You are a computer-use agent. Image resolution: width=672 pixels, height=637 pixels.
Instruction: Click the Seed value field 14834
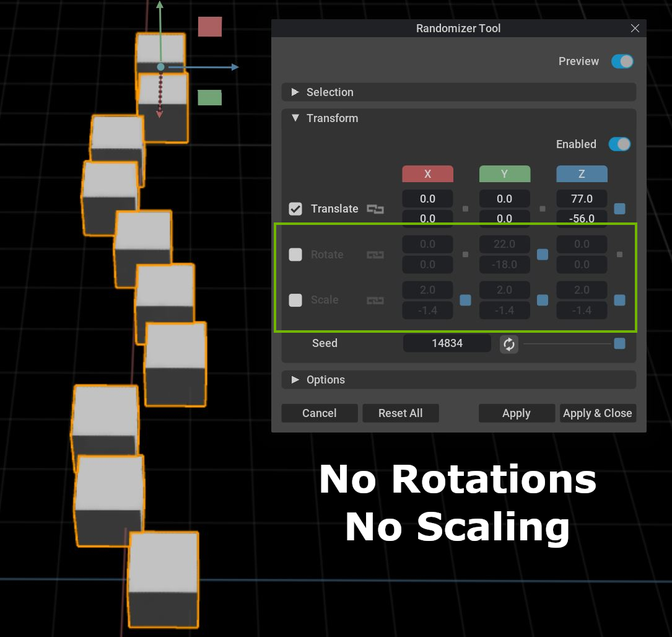pos(447,343)
